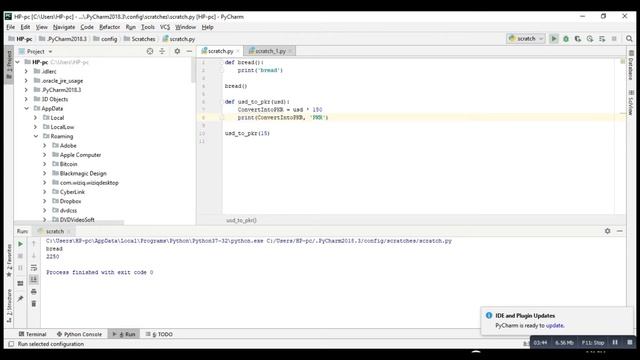Expand the Bitcoin folder
The width and height of the screenshot is (640, 360).
(45, 164)
